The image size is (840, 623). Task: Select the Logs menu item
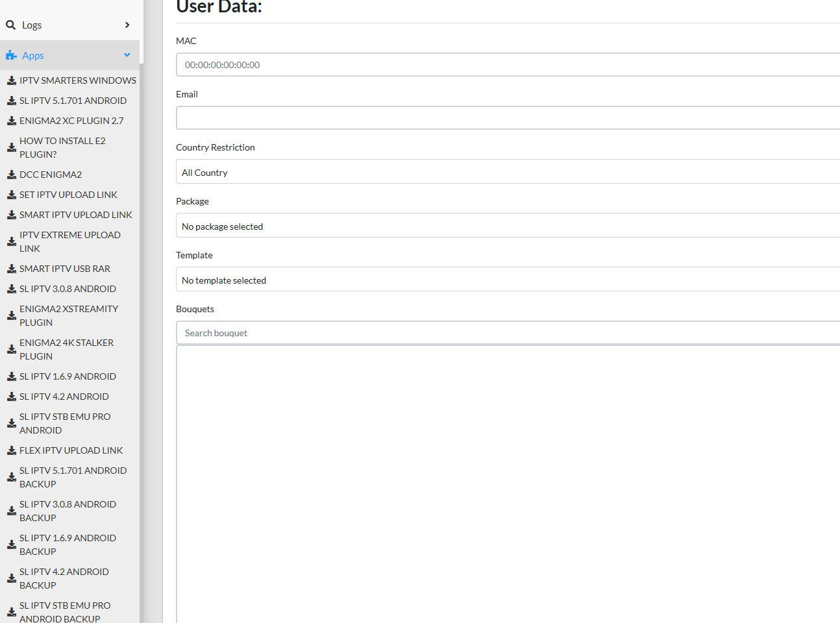(x=32, y=25)
